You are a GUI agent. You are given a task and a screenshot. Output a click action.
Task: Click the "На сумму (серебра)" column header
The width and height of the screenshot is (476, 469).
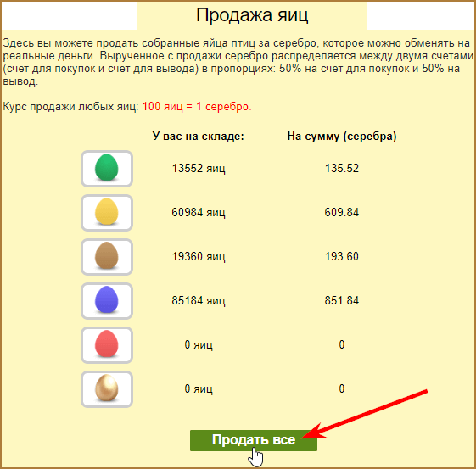[342, 137]
